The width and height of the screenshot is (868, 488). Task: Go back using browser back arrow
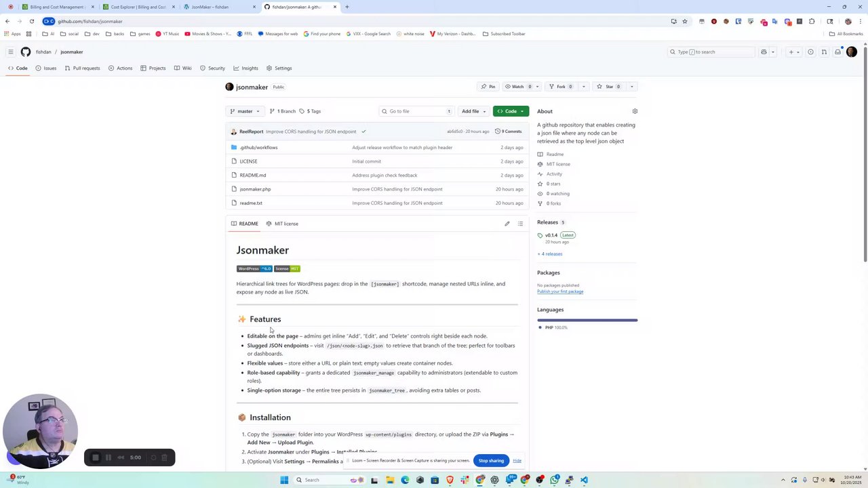(x=7, y=21)
